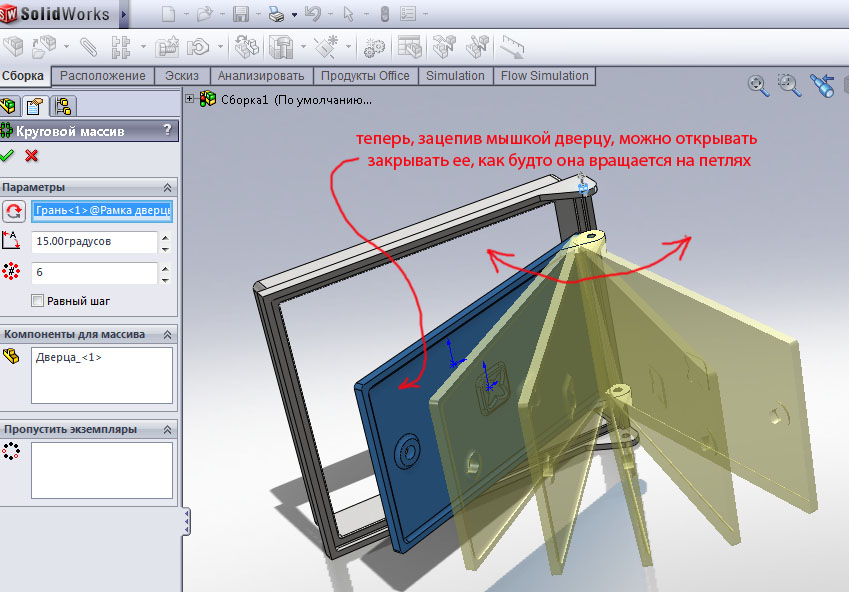Open the FeatureManager design tree tab
The width and height of the screenshot is (849, 592).
coord(10,106)
